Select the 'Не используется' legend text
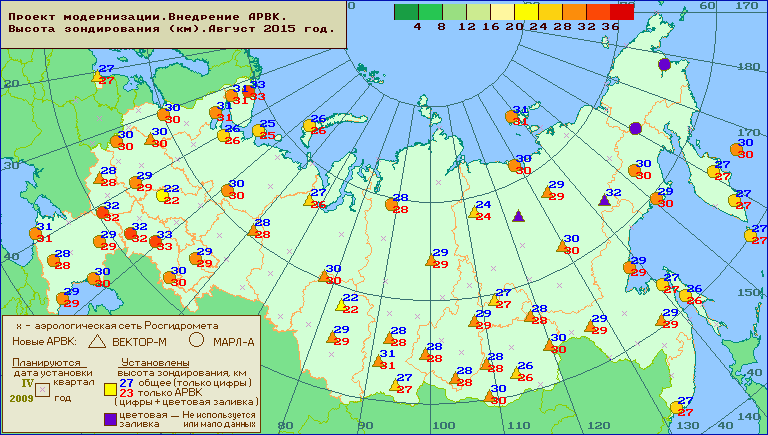Viewport: 768px width, 435px height. click(x=219, y=415)
